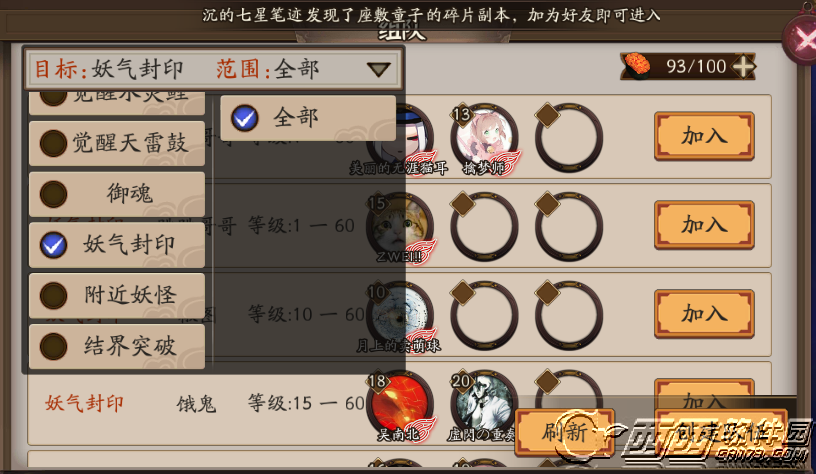Select the 结界突破 target option
This screenshot has height=474, width=816.
tap(117, 346)
